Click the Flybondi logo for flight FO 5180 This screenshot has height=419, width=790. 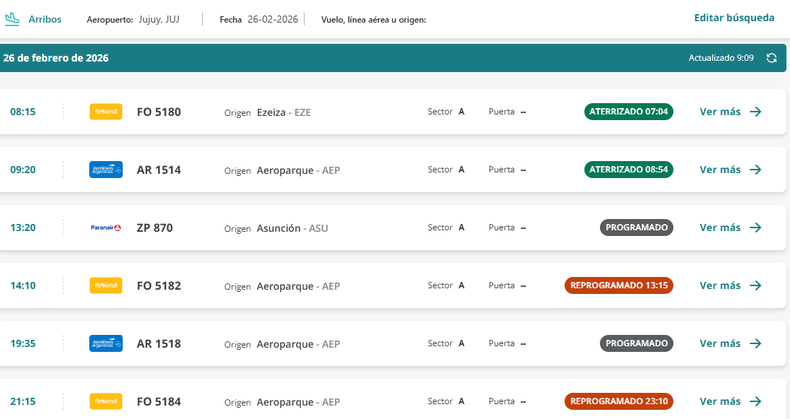(x=106, y=112)
